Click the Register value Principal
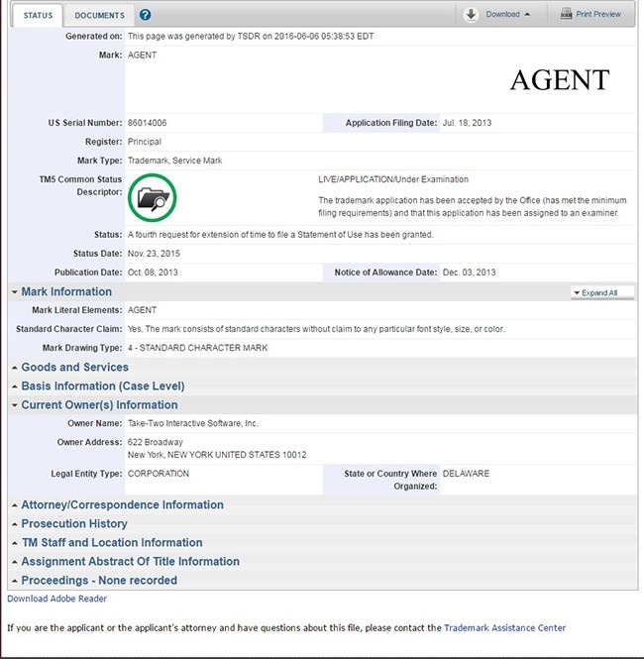The height and width of the screenshot is (659, 644). [144, 142]
